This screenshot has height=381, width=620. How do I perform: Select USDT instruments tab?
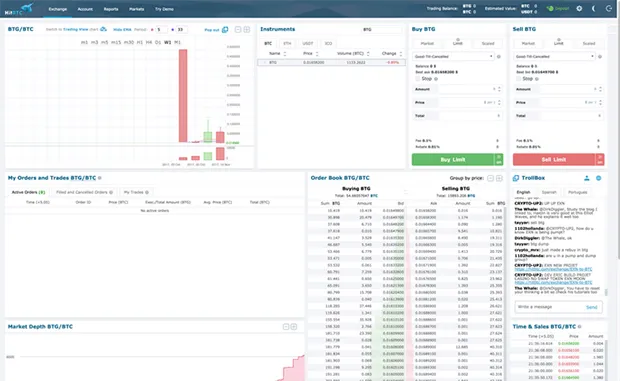[x=308, y=43]
